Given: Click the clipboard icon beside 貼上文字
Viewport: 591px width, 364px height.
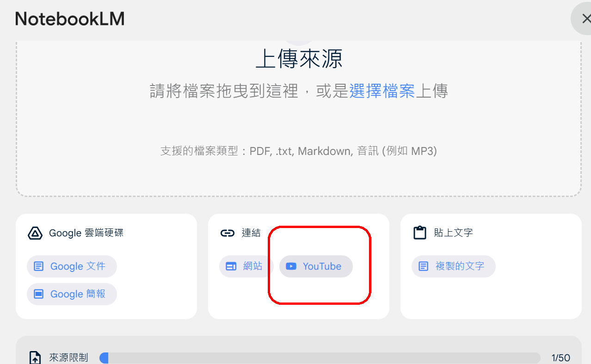Looking at the screenshot, I should (420, 233).
